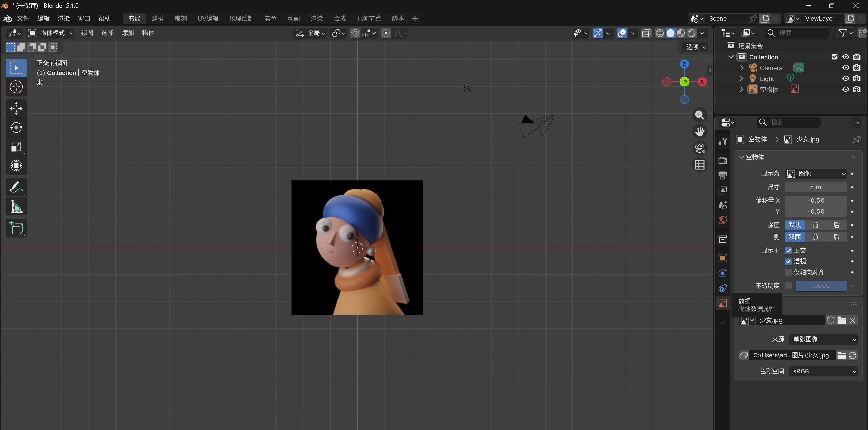The height and width of the screenshot is (430, 868).
Task: Click the Add Cube tool
Action: 16,228
